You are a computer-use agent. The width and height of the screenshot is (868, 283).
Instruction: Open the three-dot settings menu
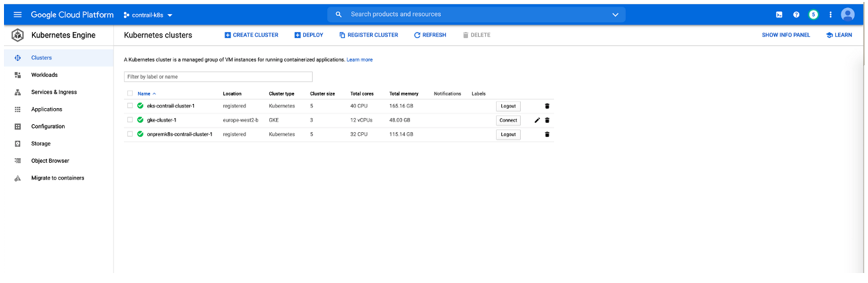pos(830,15)
